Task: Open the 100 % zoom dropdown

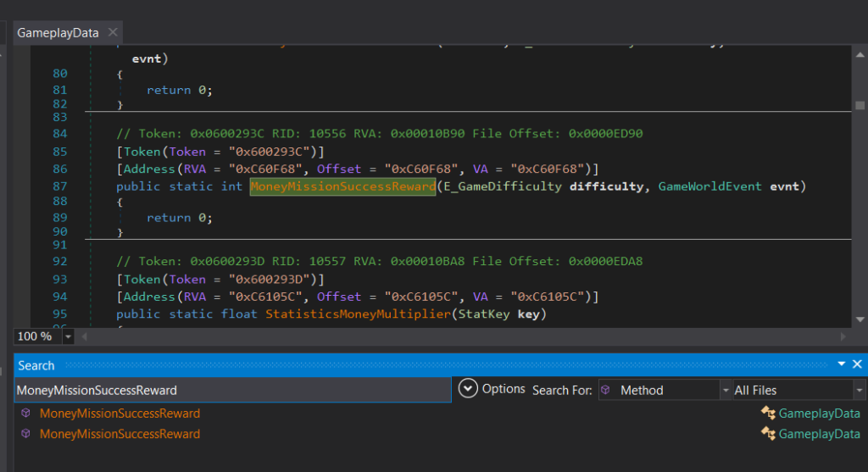Action: click(x=68, y=336)
